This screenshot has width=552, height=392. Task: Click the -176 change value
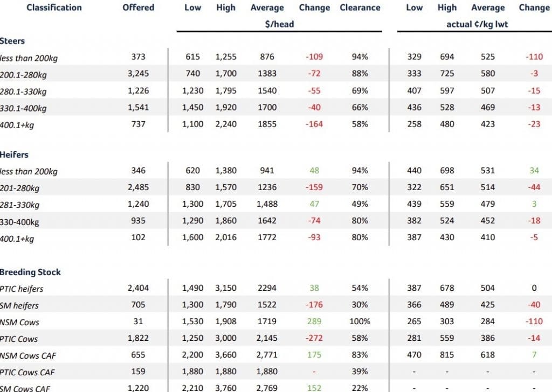pos(314,304)
